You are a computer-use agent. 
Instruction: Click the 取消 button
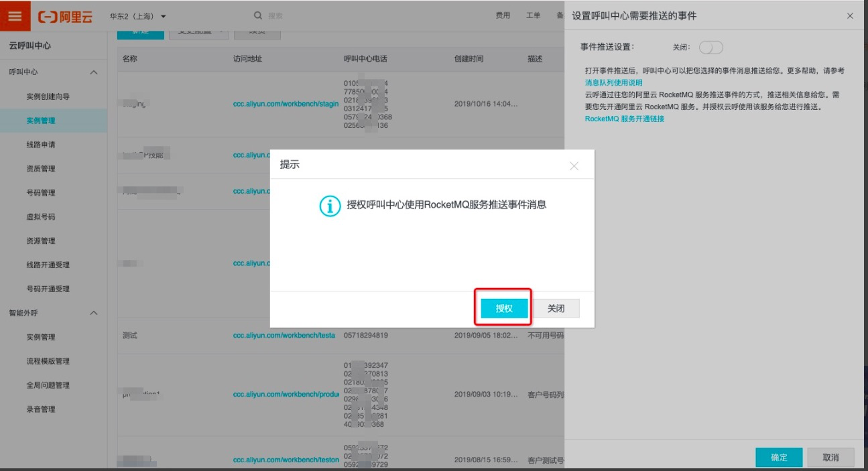(x=830, y=458)
